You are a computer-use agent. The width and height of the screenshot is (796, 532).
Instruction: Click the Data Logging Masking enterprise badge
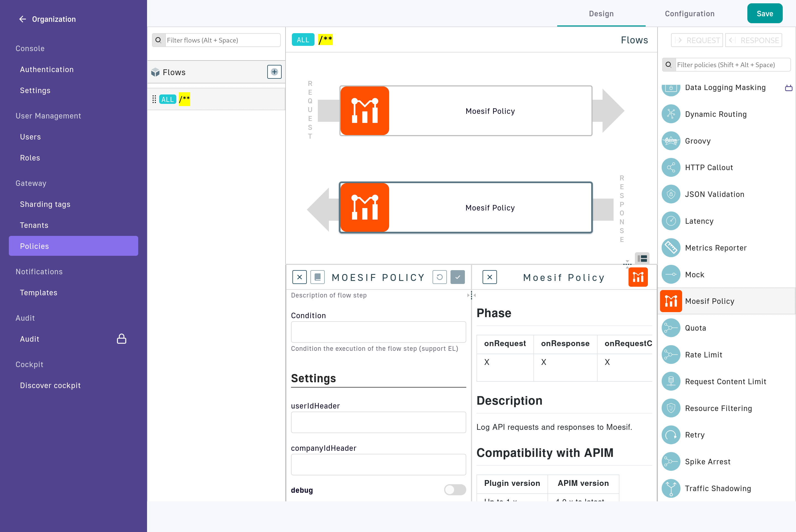click(789, 88)
